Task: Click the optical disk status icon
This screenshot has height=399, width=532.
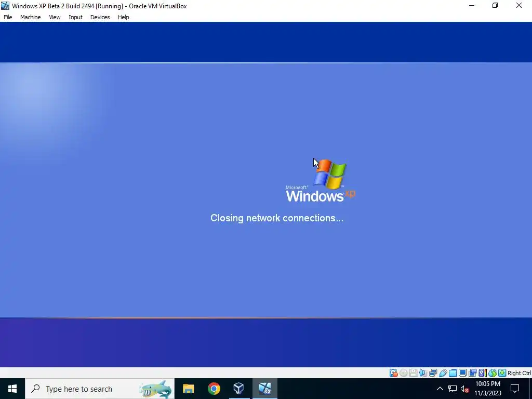Action: pos(403,373)
